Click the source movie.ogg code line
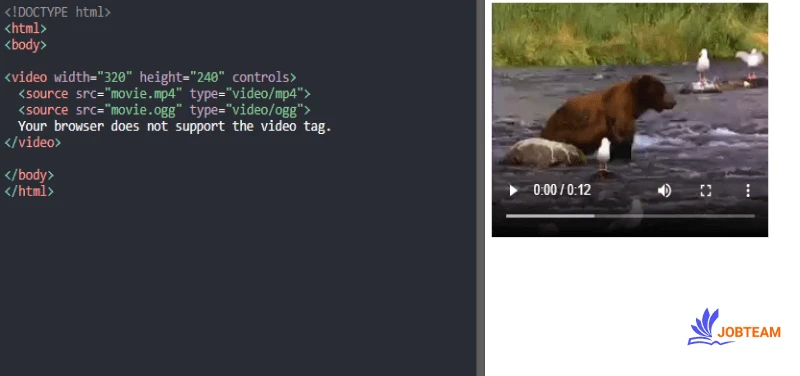The height and width of the screenshot is (376, 800). click(164, 110)
